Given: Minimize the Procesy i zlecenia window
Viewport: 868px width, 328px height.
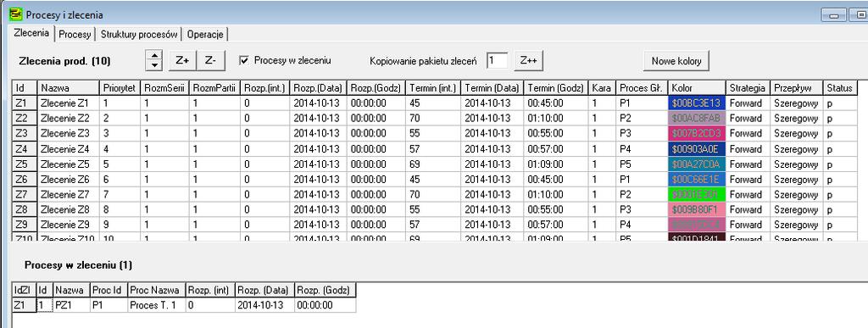Looking at the screenshot, I should point(834,15).
